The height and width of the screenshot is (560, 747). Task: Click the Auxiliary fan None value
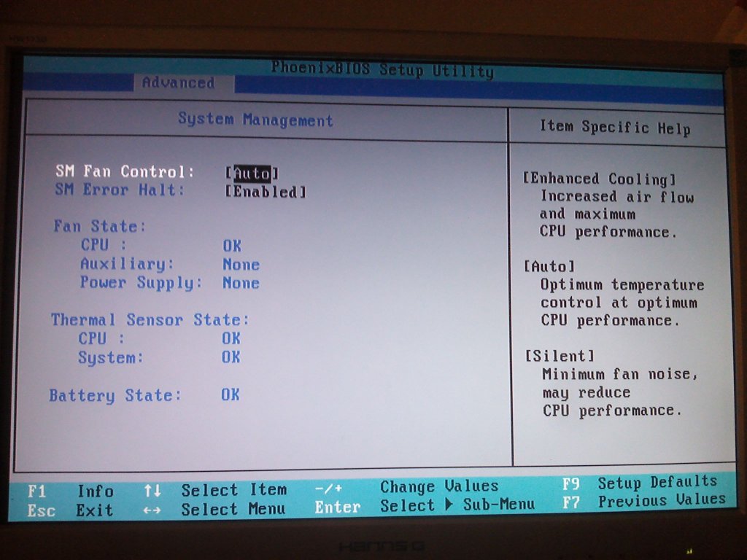pyautogui.click(x=241, y=265)
